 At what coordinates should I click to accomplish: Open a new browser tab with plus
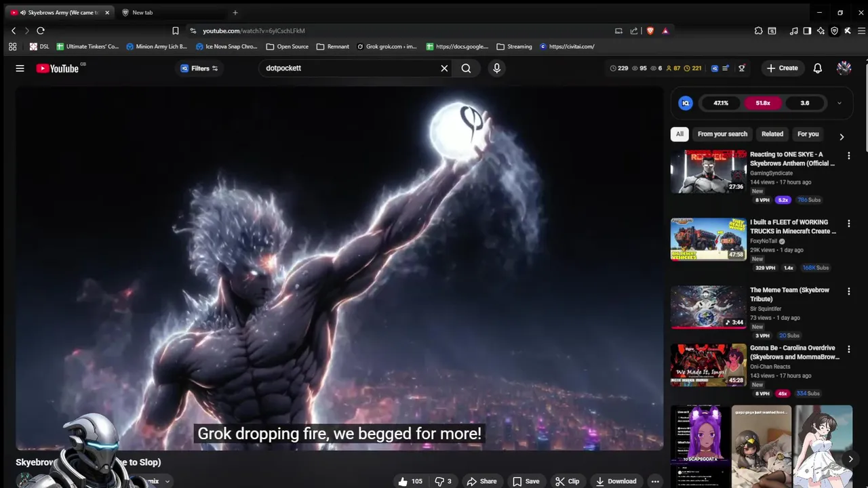point(235,12)
